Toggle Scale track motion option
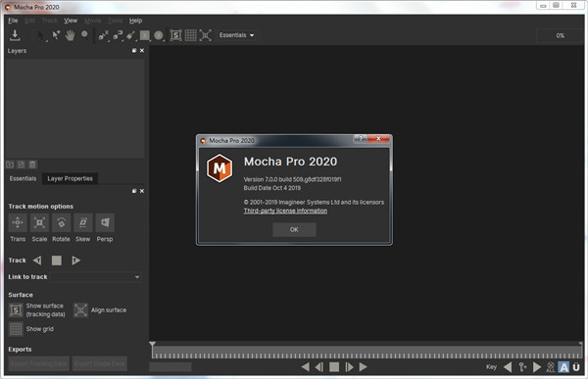The height and width of the screenshot is (379, 588). tap(39, 222)
